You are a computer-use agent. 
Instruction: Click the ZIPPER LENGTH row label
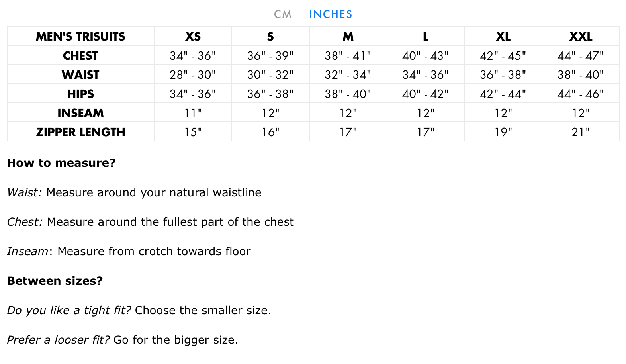coord(80,132)
